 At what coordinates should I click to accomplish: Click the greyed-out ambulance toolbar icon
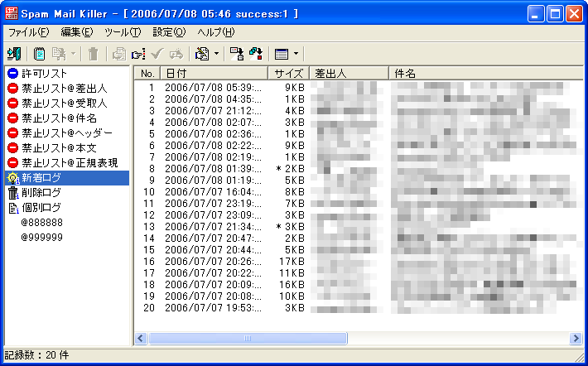tap(176, 54)
